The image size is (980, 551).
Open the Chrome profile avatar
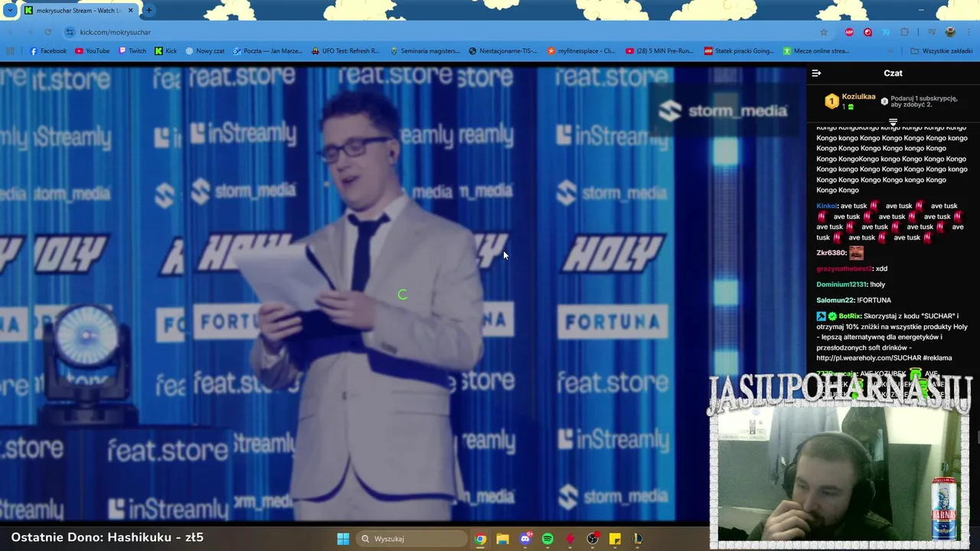click(950, 32)
